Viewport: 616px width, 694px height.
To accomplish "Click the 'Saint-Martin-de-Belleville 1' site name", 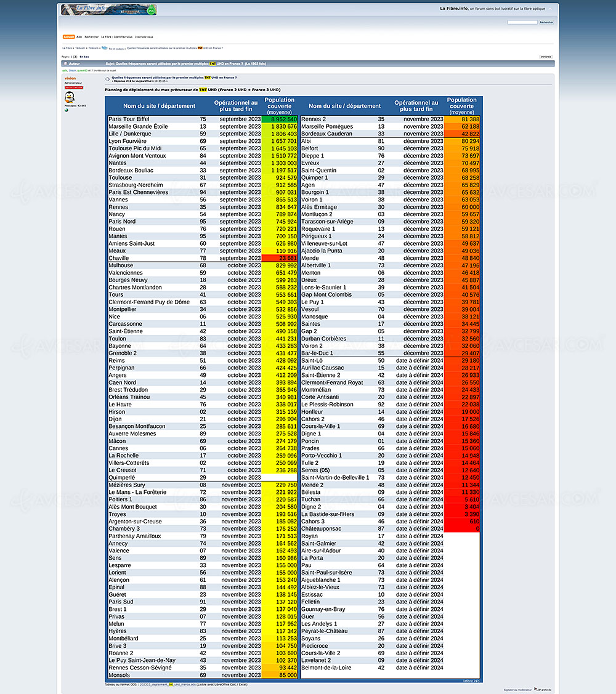I will click(x=335, y=478).
